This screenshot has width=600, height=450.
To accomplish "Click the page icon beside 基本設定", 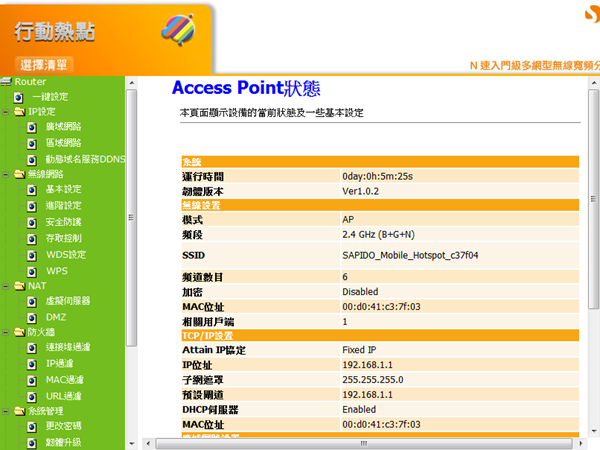I will click(x=32, y=190).
